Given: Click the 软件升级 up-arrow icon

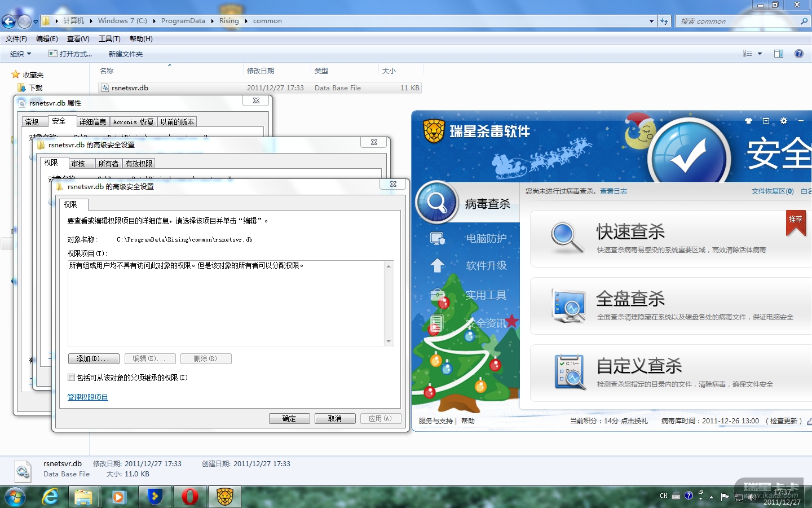Looking at the screenshot, I should click(x=438, y=265).
